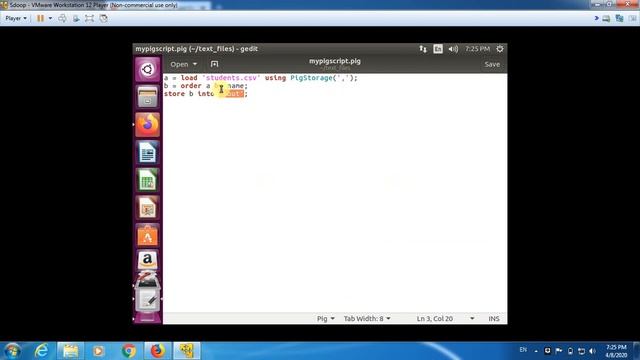
Task: Open the Ubuntu Dash search launcher
Action: point(147,69)
